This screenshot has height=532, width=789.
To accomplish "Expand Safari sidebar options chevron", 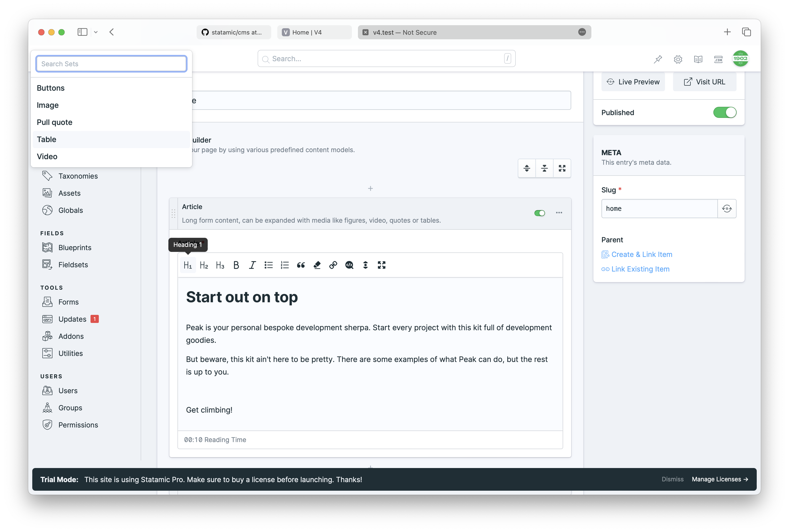I will (96, 32).
